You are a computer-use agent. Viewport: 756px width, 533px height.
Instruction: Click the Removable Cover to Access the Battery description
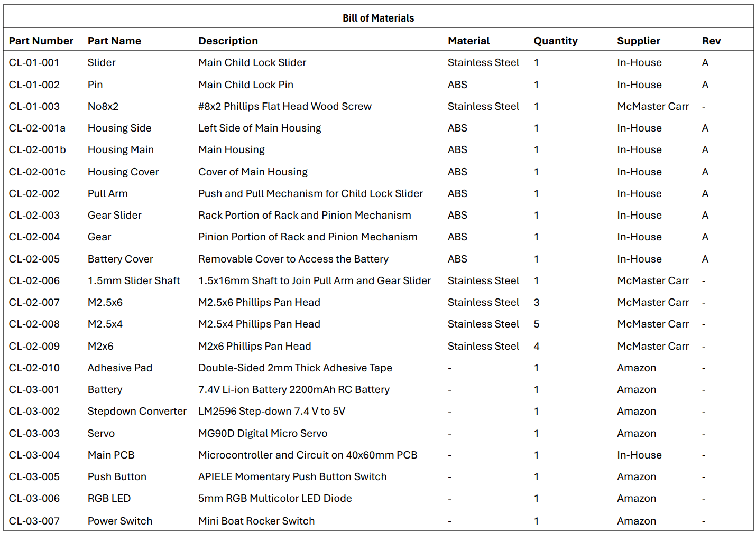[293, 259]
